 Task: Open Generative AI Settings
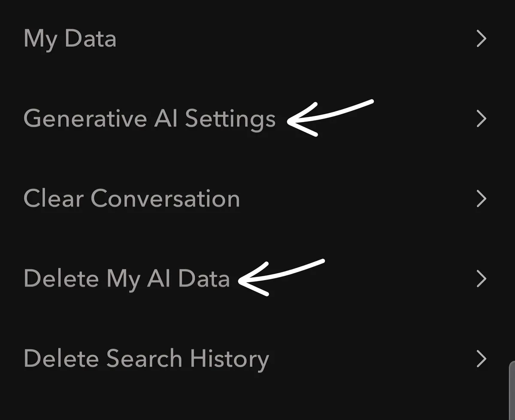149,119
